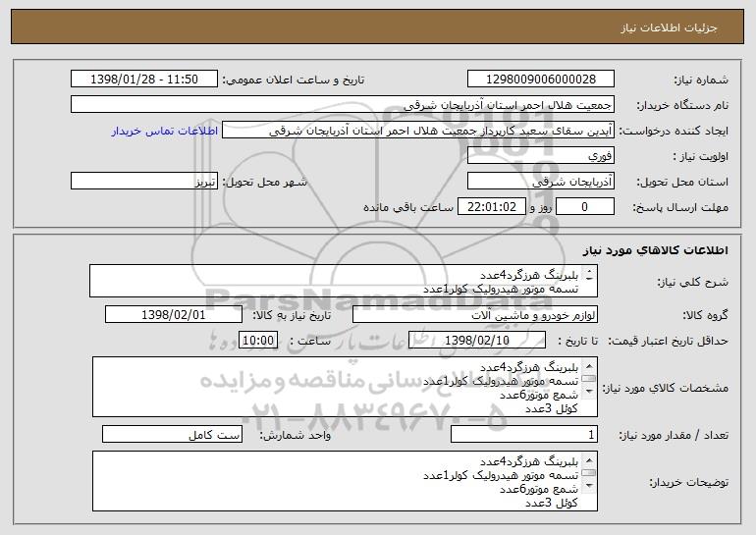Select the priority field showing فوري
Viewport: 756px width, 535px height.
pyautogui.click(x=540, y=156)
